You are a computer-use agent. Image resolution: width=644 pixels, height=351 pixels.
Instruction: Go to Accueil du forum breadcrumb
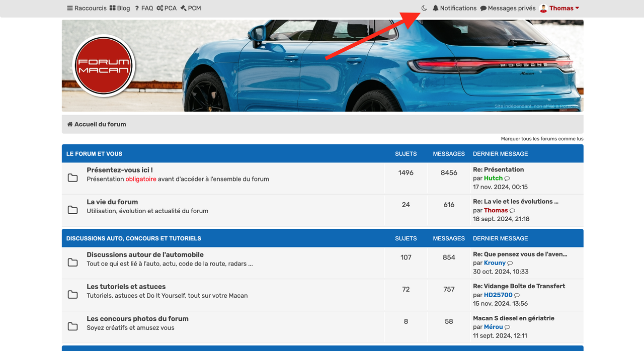[x=100, y=124]
